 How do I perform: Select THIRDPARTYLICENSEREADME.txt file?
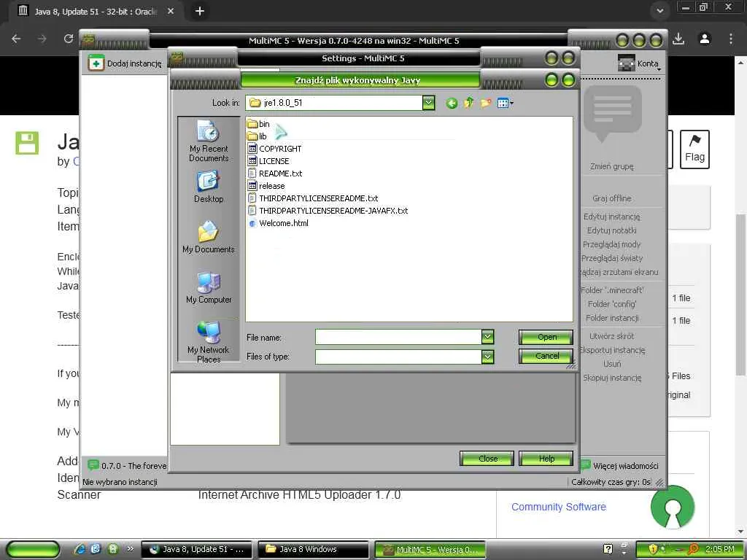[x=313, y=198]
